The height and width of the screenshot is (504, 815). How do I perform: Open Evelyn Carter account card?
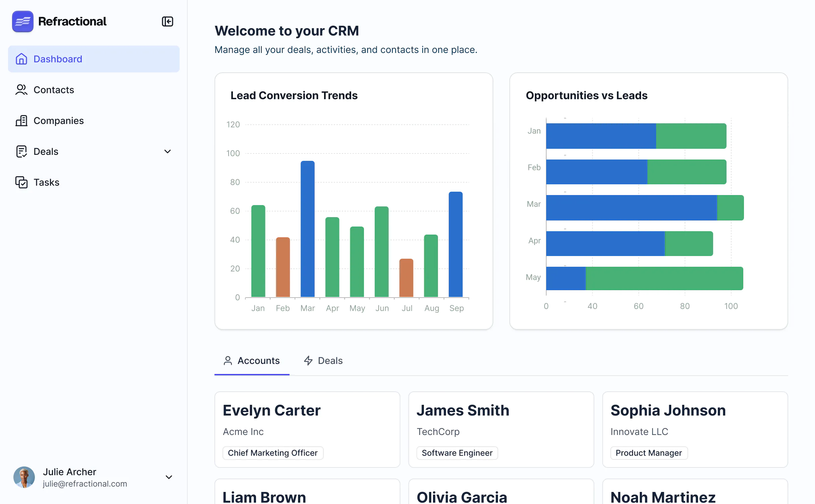pos(307,429)
